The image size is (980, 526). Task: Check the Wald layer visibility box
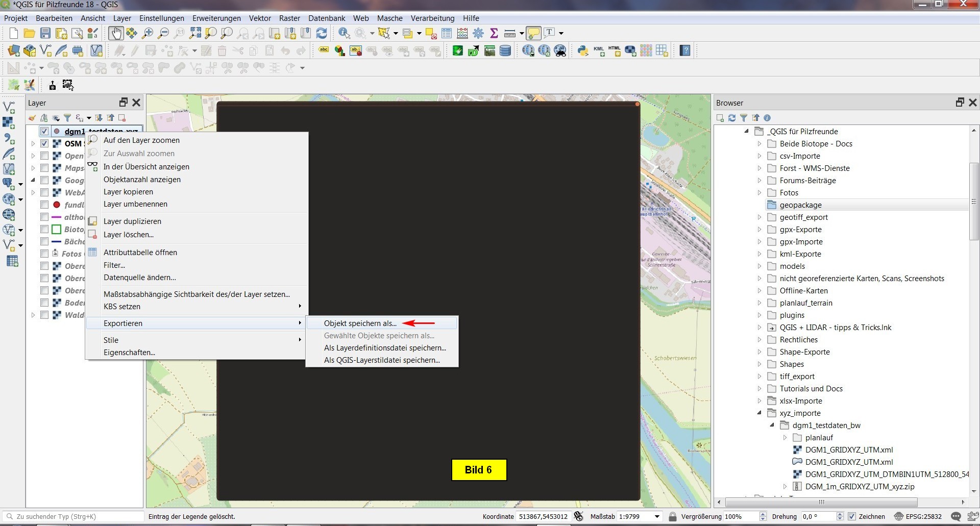pyautogui.click(x=44, y=315)
